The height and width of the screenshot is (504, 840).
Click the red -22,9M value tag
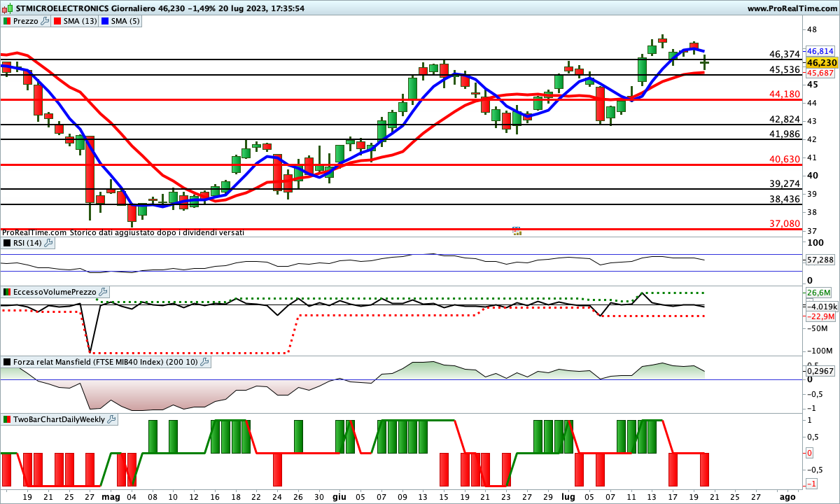pos(820,316)
